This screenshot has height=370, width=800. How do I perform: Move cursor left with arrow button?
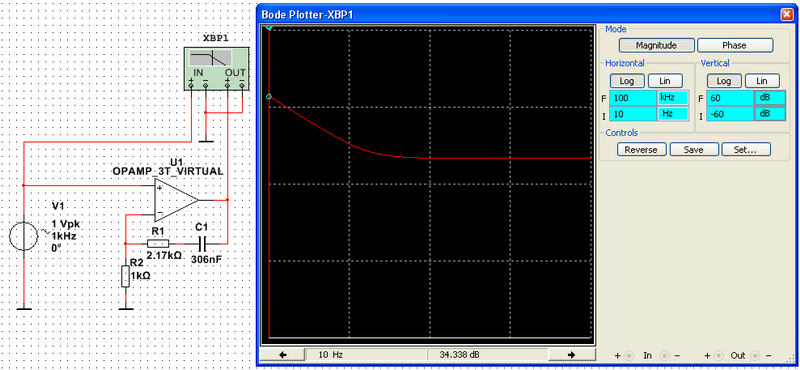[x=283, y=355]
